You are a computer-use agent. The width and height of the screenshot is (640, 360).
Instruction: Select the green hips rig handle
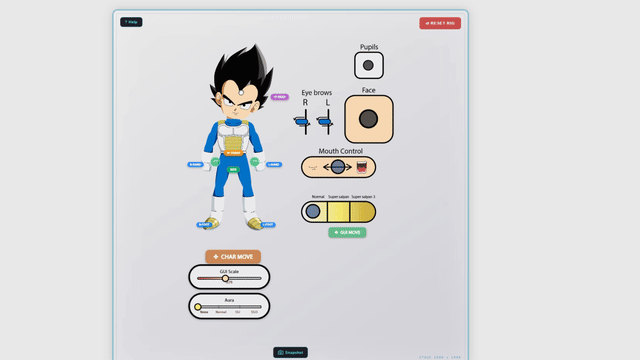233,169
